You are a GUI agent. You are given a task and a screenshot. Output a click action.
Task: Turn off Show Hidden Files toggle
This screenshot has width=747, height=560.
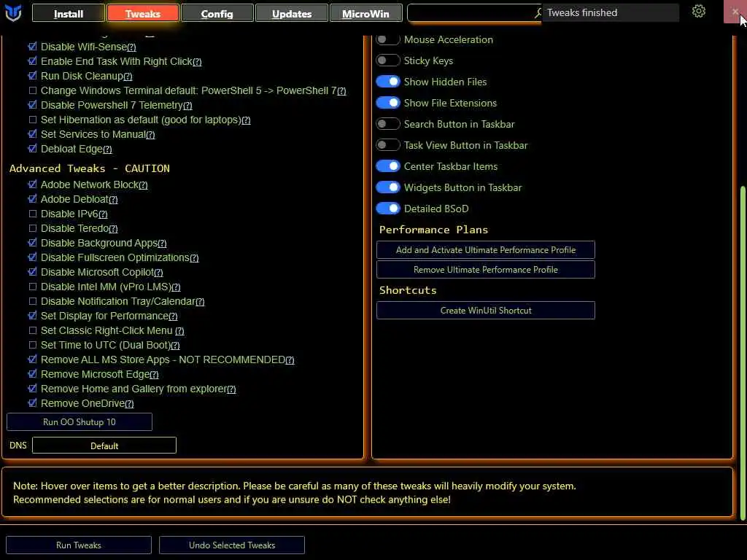click(387, 82)
